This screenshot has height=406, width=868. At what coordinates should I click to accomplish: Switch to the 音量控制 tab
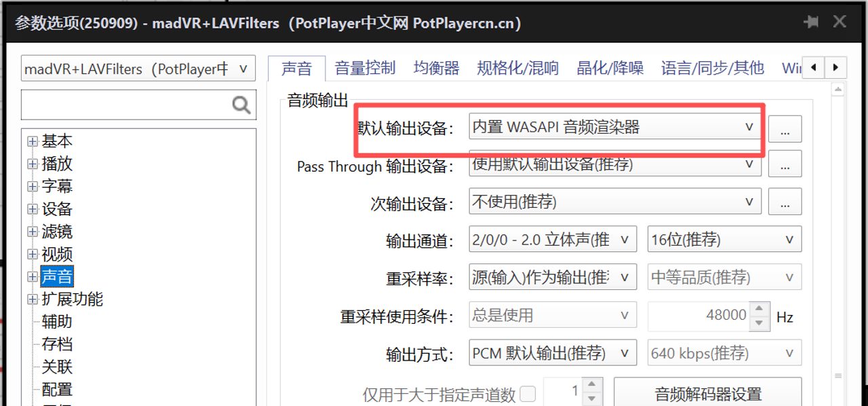[x=365, y=68]
